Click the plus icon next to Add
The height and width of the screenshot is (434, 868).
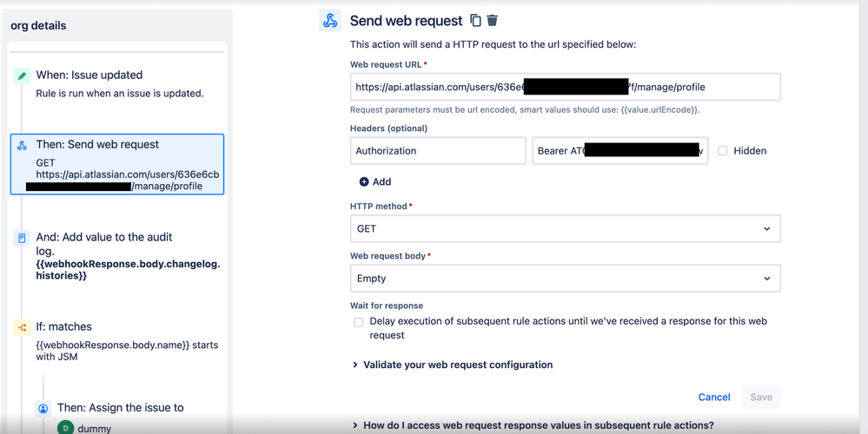[x=364, y=182]
